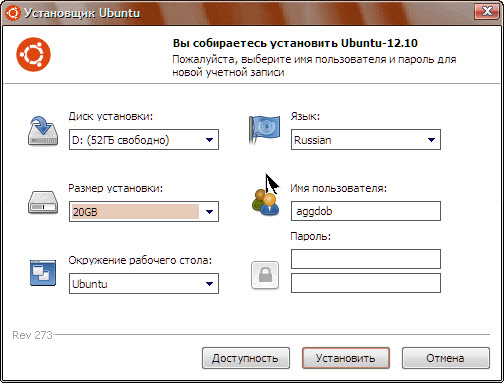Click the Отмена button
504x383 pixels.
coord(446,358)
